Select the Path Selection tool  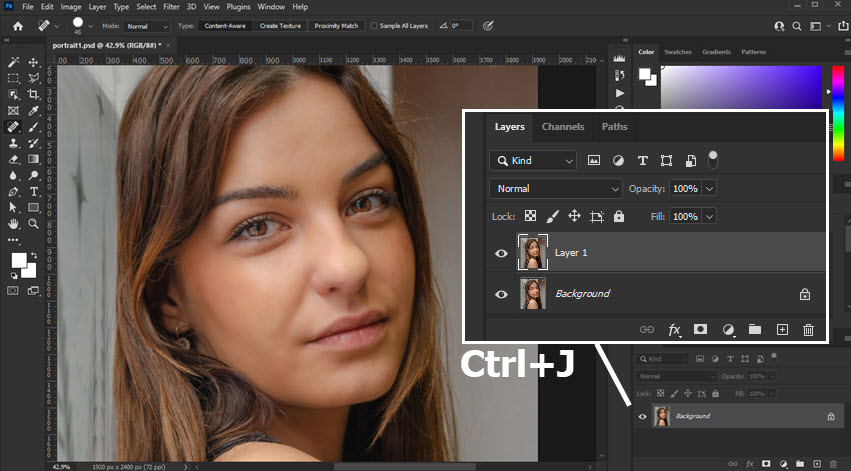(14, 207)
